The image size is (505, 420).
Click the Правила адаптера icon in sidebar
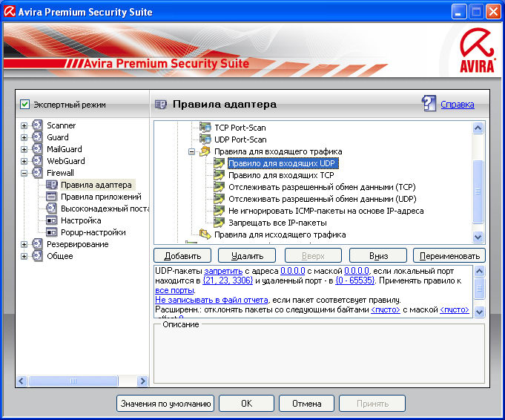51,185
